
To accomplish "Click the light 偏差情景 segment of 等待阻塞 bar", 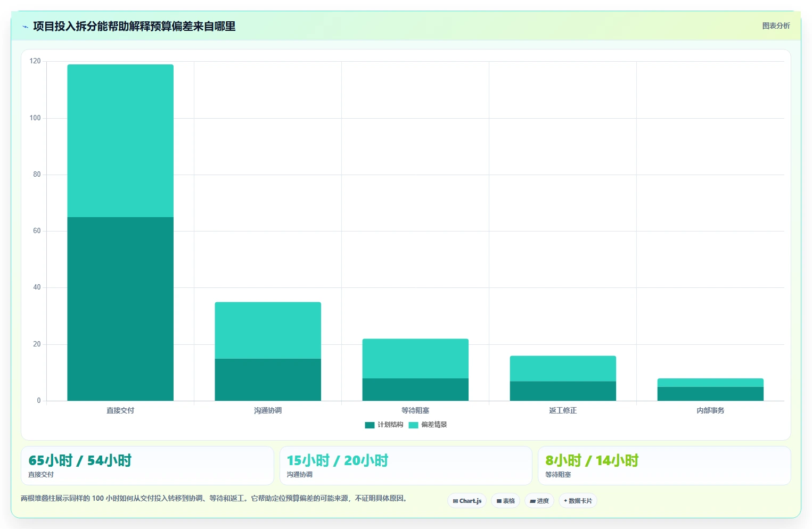I will [415, 359].
